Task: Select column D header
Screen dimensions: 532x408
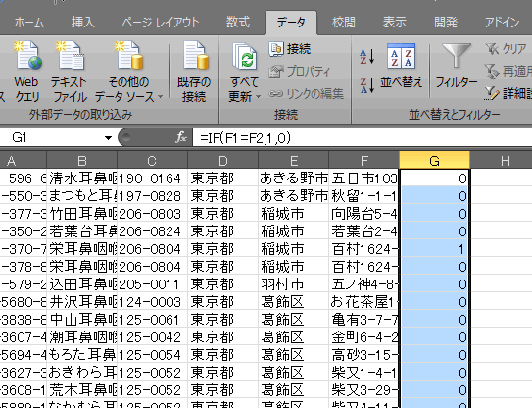Action: tap(223, 161)
